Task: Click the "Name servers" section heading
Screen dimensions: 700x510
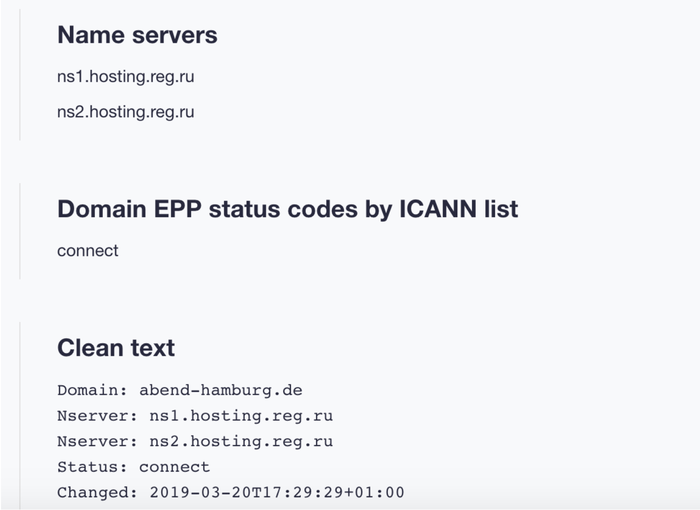Action: (137, 35)
